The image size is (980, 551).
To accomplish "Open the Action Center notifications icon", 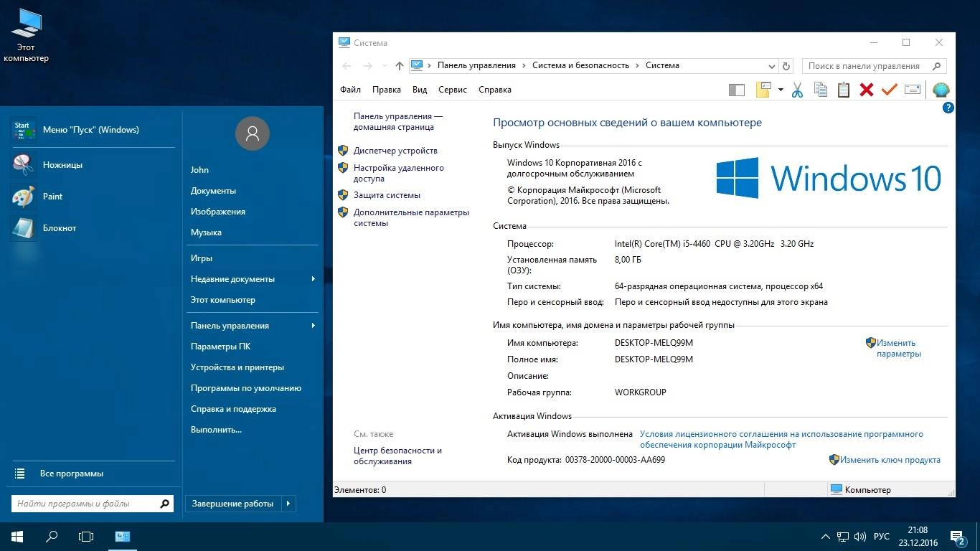I will (x=957, y=537).
